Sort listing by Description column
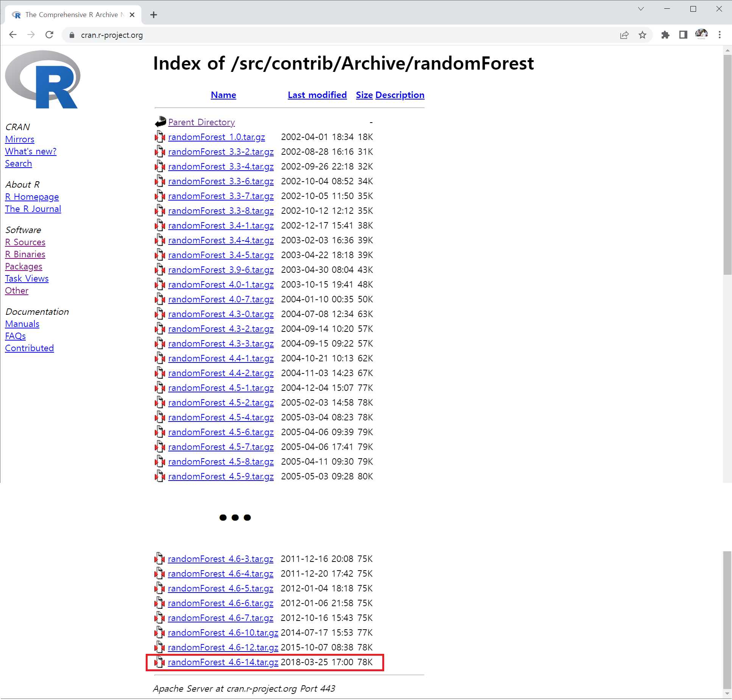 400,95
